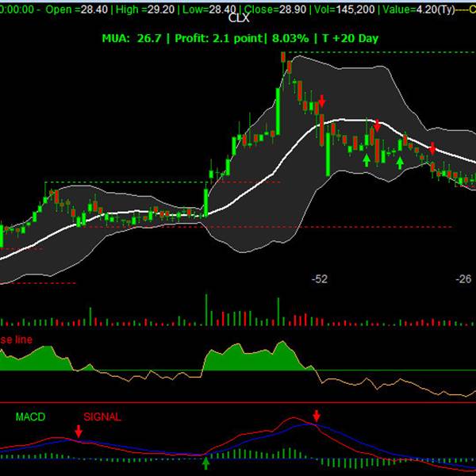Click the CLX ticker symbol title
Image resolution: width=476 pixels, height=476 pixels.
point(239,18)
